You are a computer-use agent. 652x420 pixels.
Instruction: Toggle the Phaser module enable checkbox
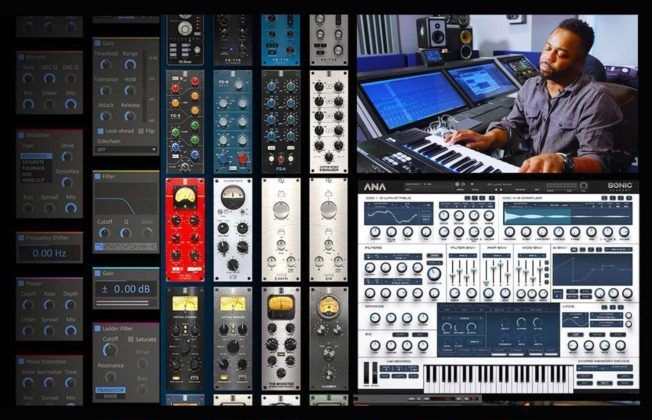click(x=21, y=284)
